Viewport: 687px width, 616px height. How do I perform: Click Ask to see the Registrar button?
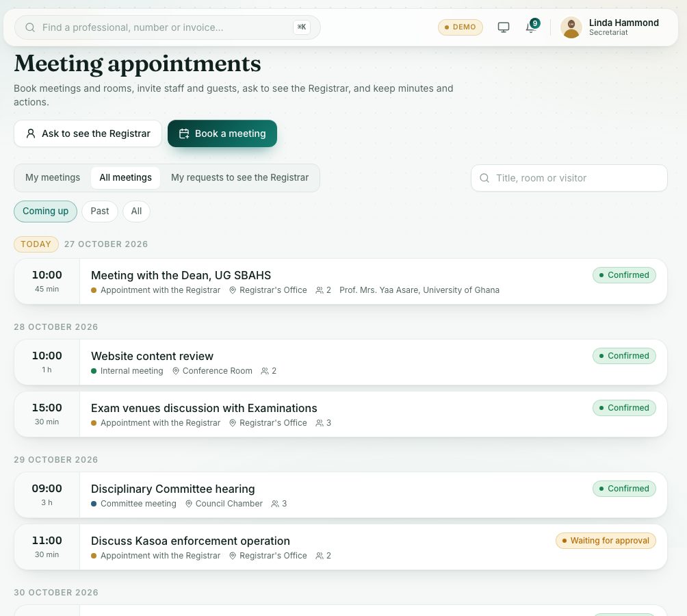point(88,133)
